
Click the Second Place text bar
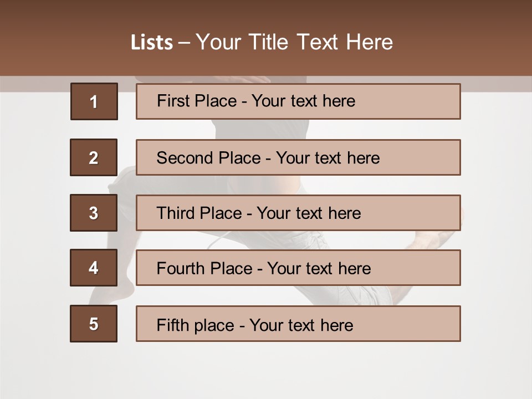tap(298, 157)
